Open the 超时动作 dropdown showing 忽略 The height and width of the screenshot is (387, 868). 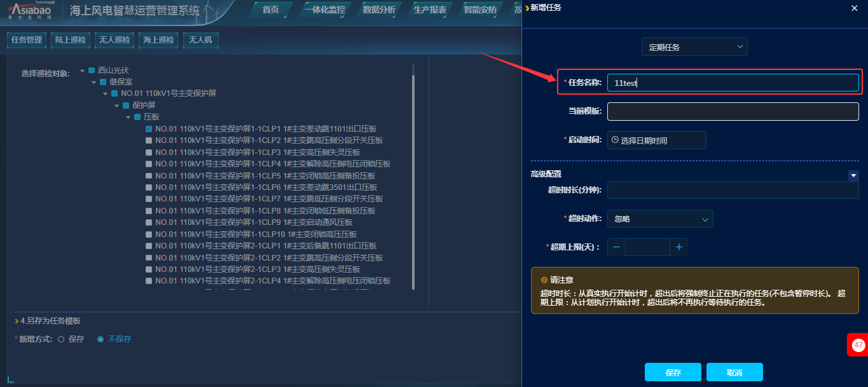tap(660, 219)
